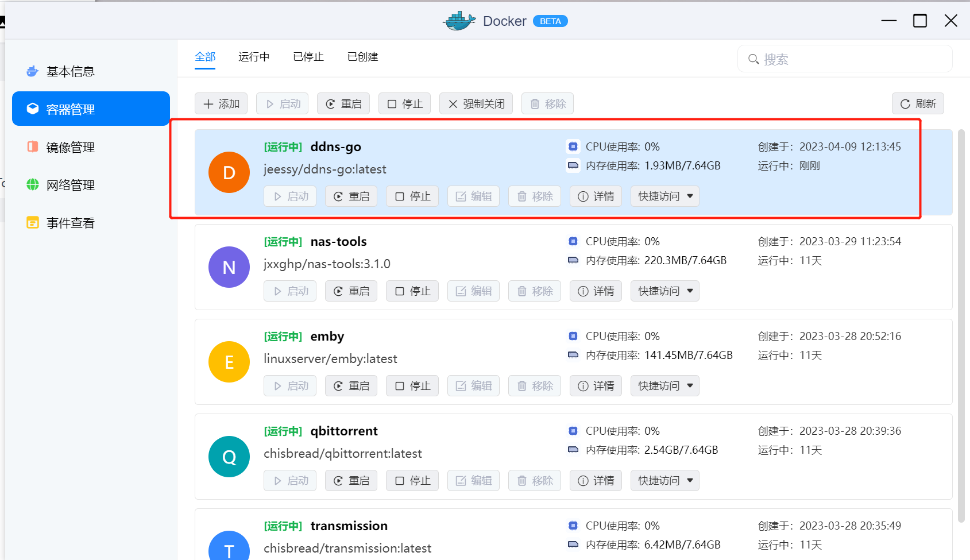
Task: Open 详情 for ddns-go
Action: click(596, 196)
